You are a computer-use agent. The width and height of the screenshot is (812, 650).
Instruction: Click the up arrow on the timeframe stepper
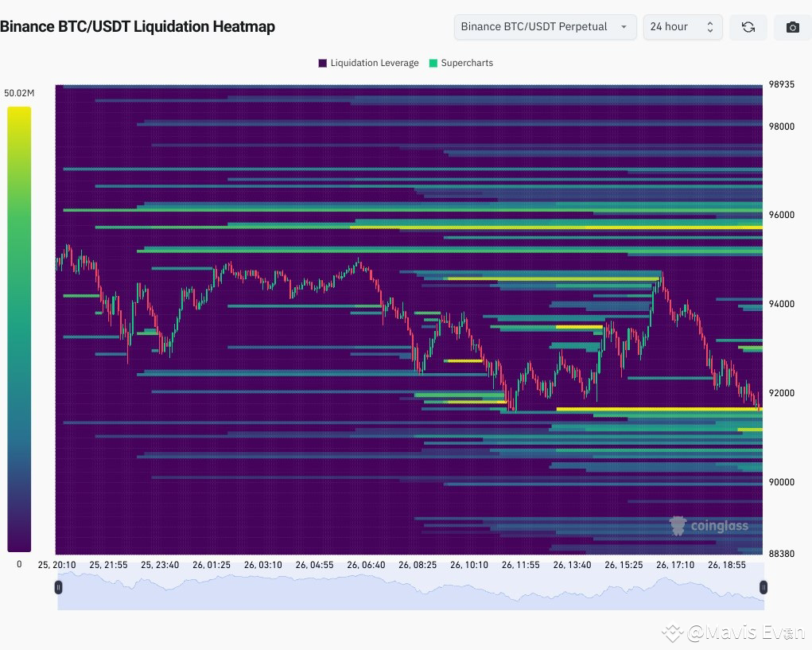click(x=710, y=23)
